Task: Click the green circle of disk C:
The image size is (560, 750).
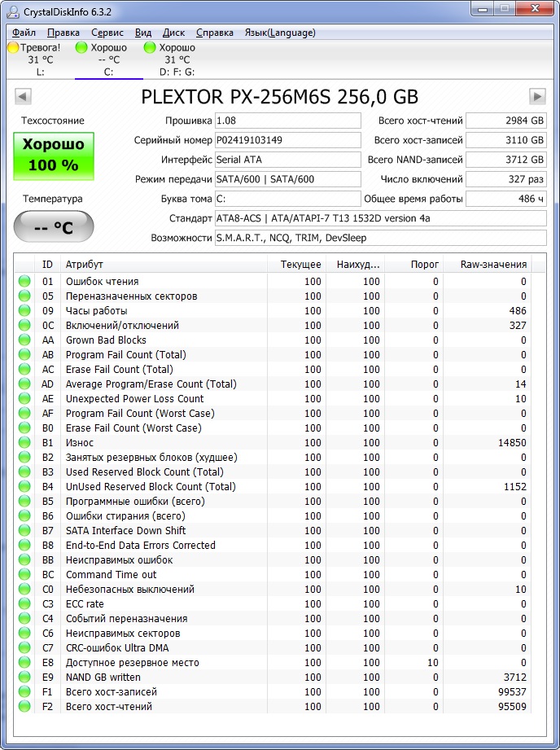Action: [81, 47]
